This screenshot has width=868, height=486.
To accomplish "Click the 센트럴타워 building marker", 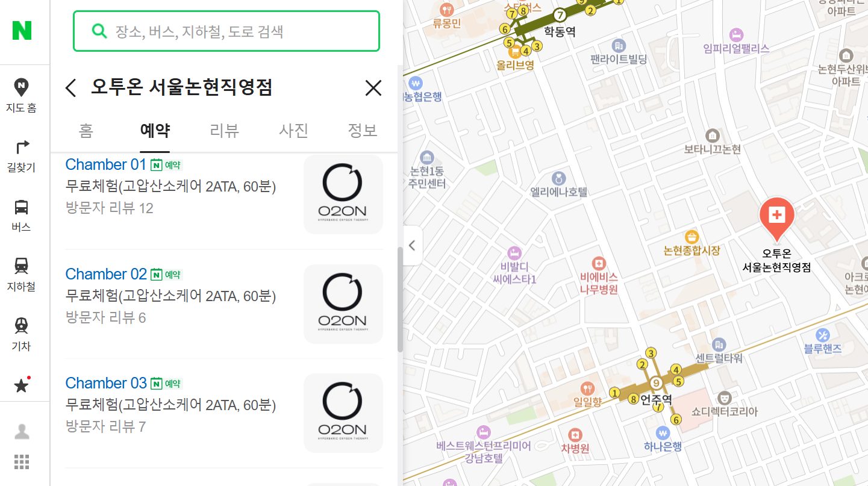I will pos(719,344).
